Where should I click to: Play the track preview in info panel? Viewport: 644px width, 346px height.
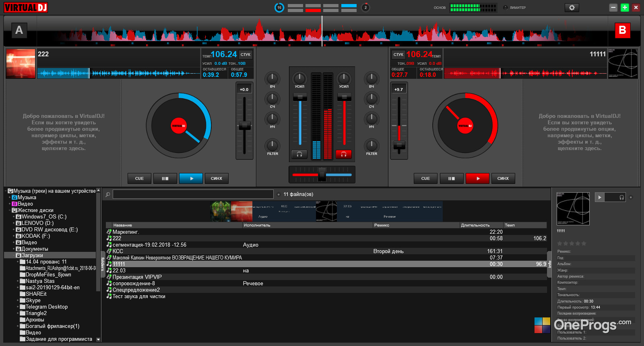(600, 197)
